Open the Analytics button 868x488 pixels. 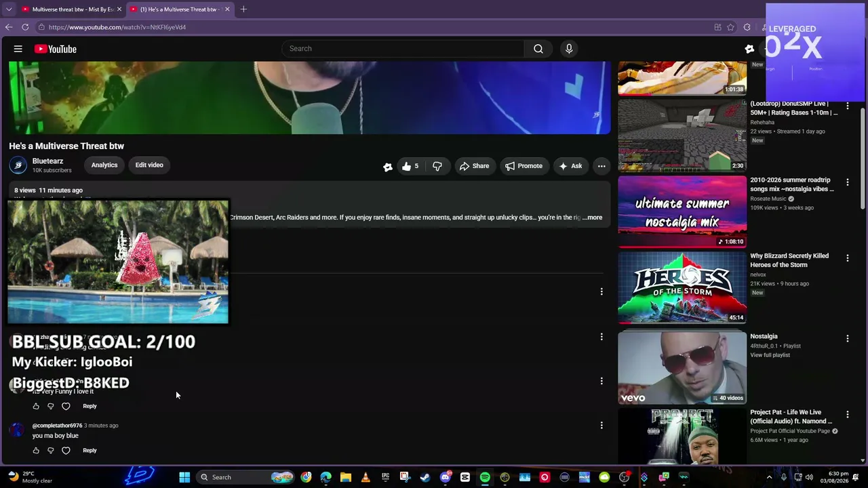click(104, 165)
